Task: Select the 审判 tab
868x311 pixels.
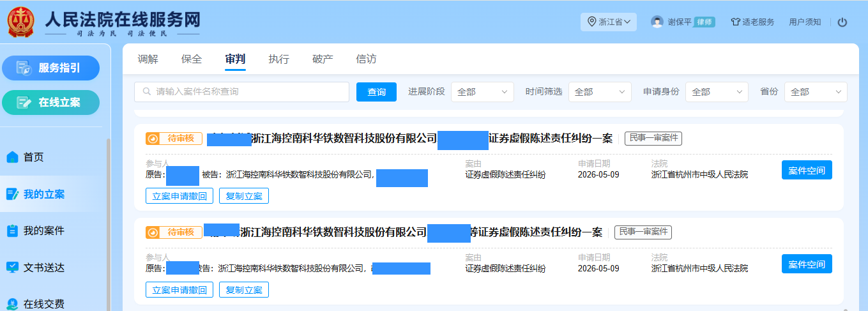Action: [x=235, y=59]
